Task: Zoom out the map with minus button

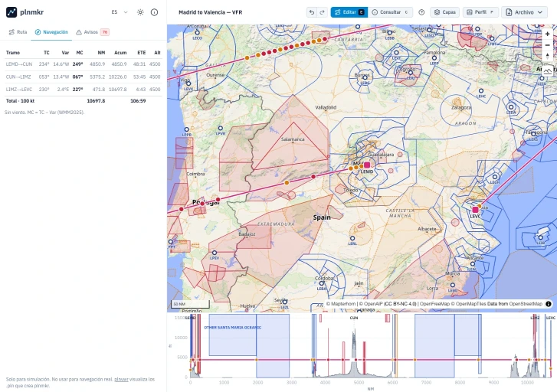Action: pos(547,45)
